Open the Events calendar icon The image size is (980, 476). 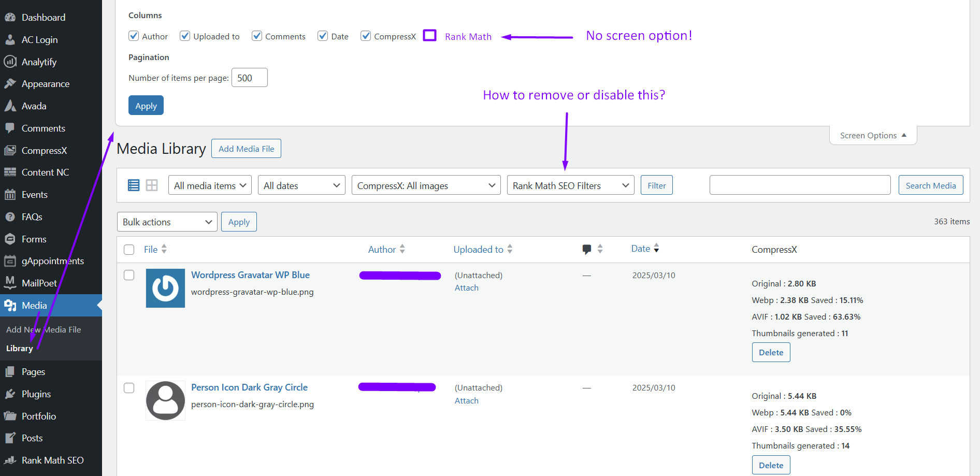click(x=10, y=194)
